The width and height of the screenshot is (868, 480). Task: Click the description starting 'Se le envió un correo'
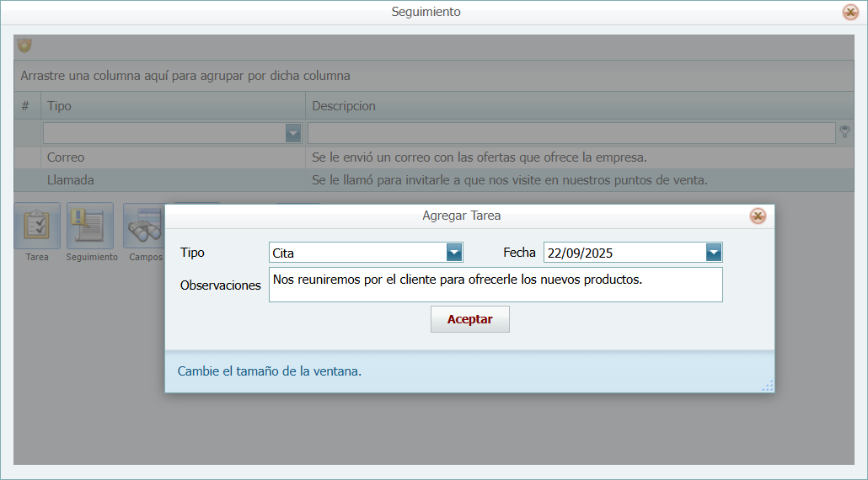(480, 157)
